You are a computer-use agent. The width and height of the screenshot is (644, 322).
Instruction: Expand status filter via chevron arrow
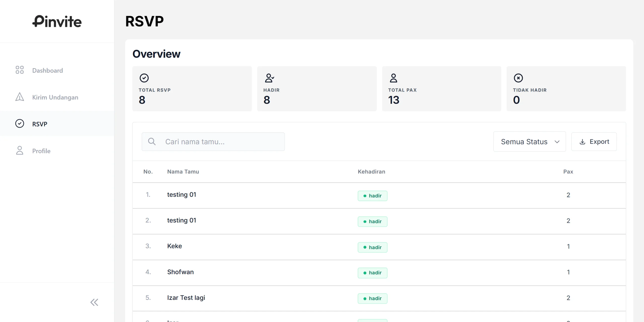click(x=557, y=142)
